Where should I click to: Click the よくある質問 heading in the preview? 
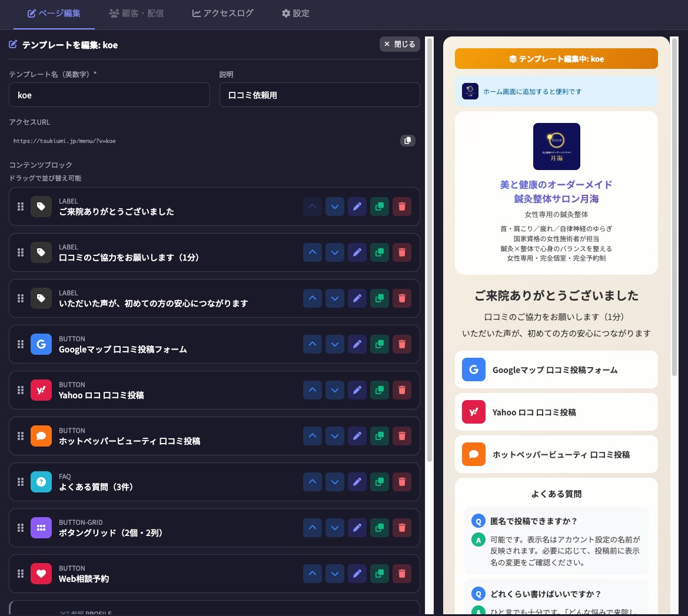pyautogui.click(x=556, y=494)
